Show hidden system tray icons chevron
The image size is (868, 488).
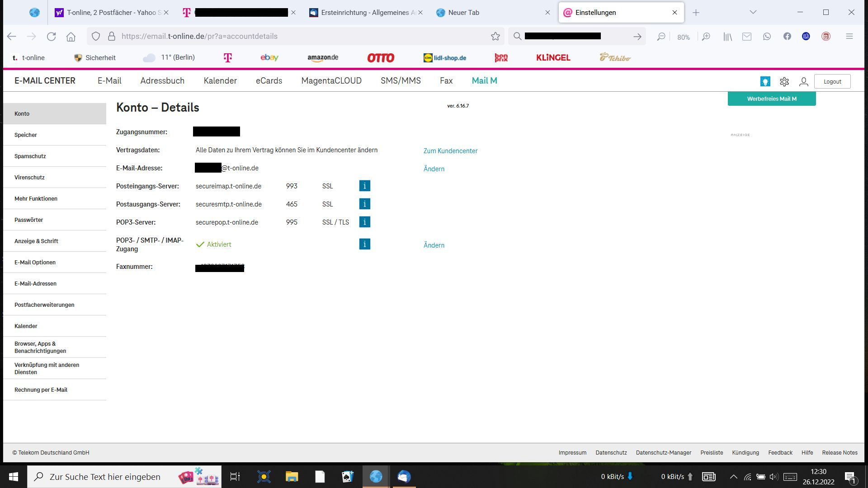coord(733,477)
